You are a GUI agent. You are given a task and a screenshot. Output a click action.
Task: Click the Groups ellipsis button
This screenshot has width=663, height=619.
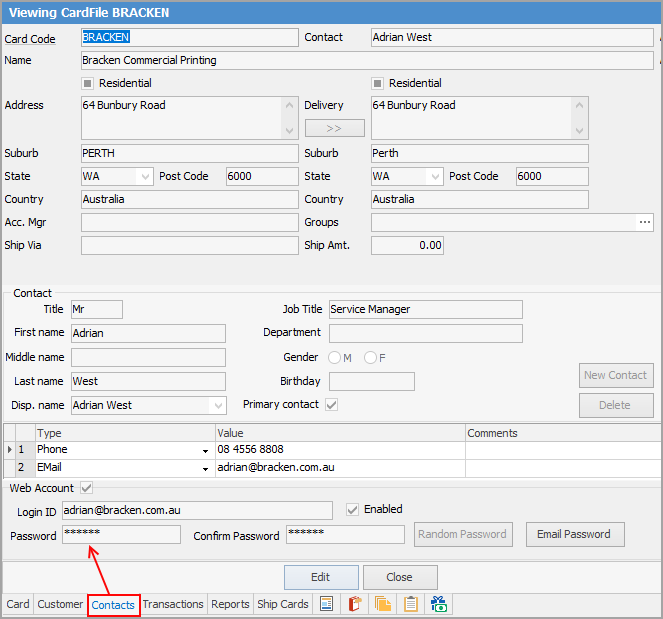(x=645, y=222)
